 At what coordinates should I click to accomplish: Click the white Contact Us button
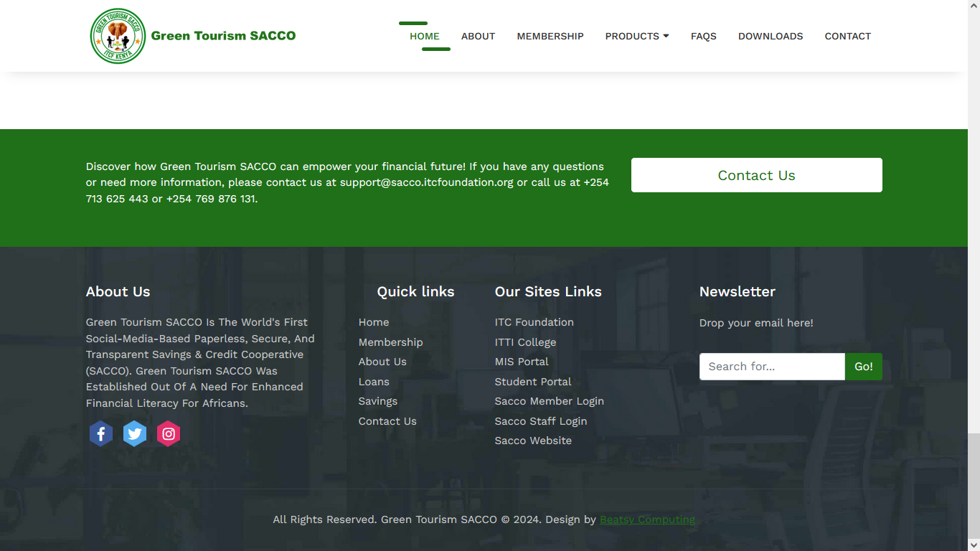[x=756, y=175]
